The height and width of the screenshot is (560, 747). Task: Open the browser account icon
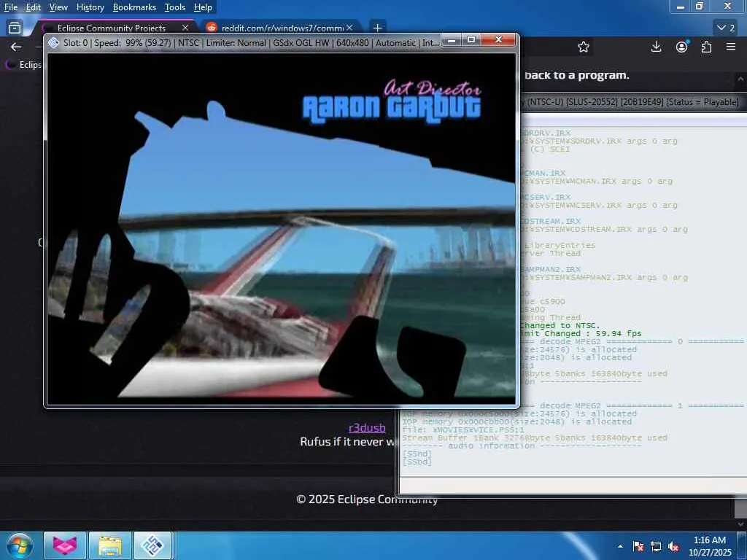(x=682, y=47)
